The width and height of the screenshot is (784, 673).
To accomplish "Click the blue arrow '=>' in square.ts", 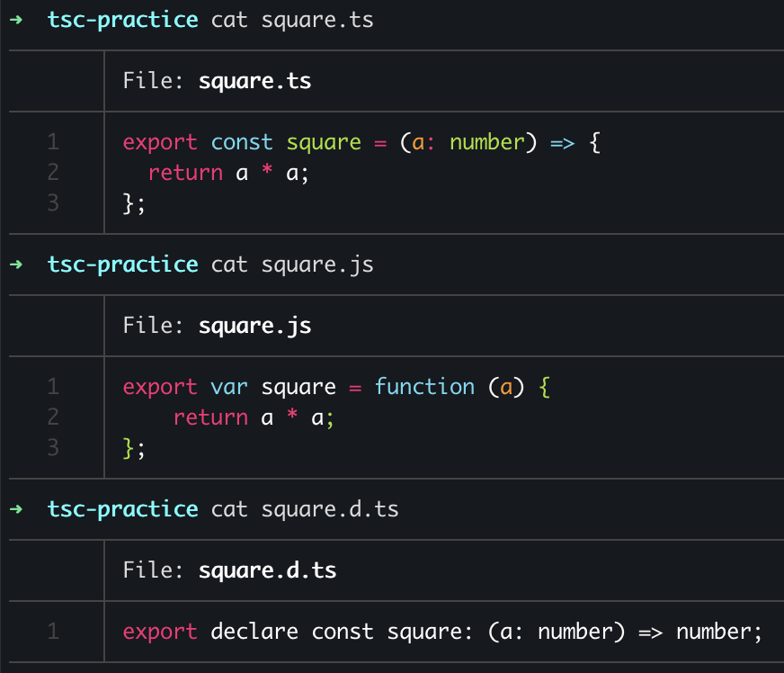I will tap(563, 144).
